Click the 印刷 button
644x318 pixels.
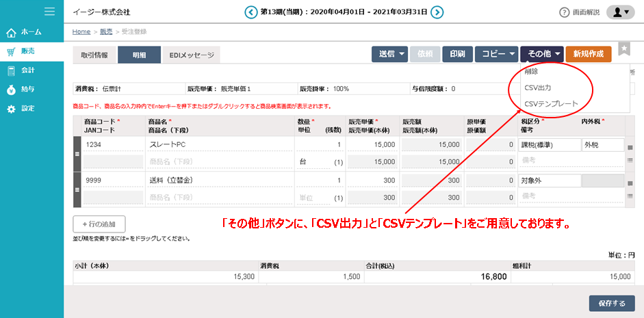(458, 54)
